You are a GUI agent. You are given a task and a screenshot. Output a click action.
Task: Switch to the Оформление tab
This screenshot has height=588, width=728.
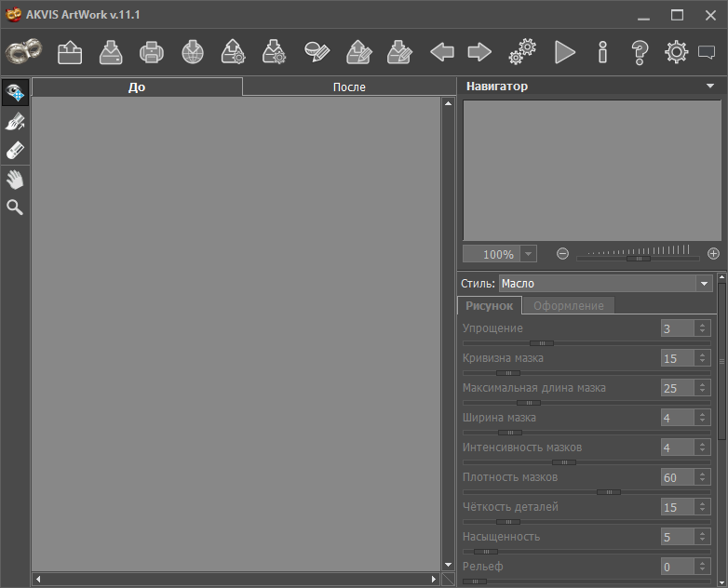click(x=568, y=306)
